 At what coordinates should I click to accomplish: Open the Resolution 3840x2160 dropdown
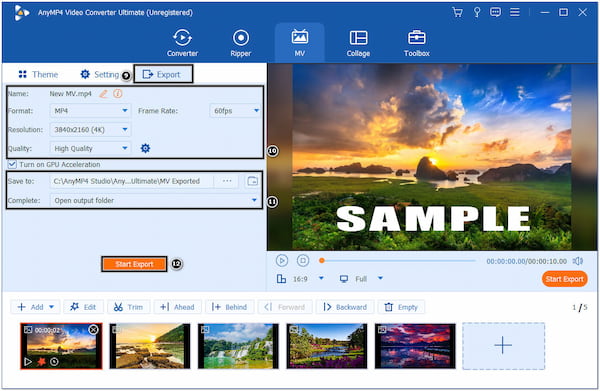click(90, 129)
